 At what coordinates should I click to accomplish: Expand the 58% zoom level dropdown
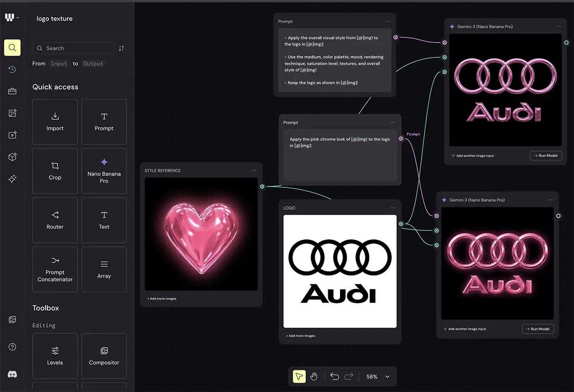pyautogui.click(x=387, y=377)
